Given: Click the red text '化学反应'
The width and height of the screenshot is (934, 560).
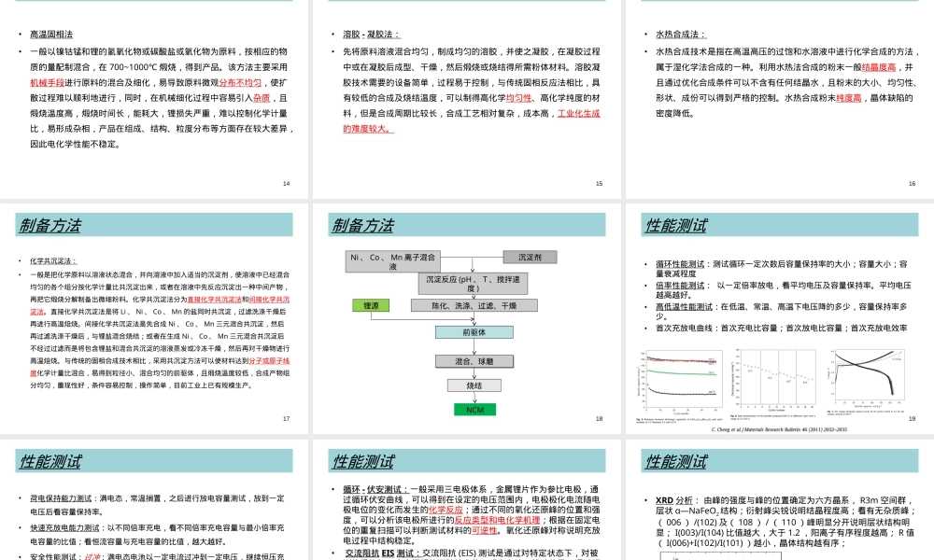Looking at the screenshot, I should tap(446, 510).
